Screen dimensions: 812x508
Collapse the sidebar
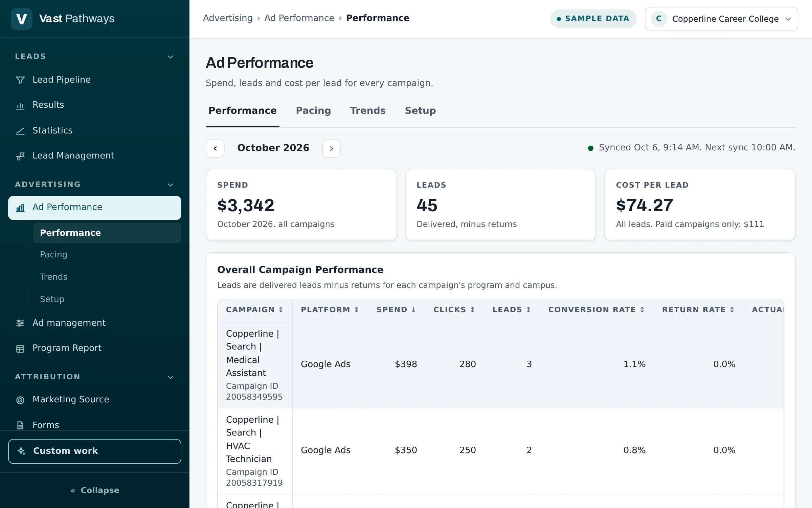click(x=95, y=490)
